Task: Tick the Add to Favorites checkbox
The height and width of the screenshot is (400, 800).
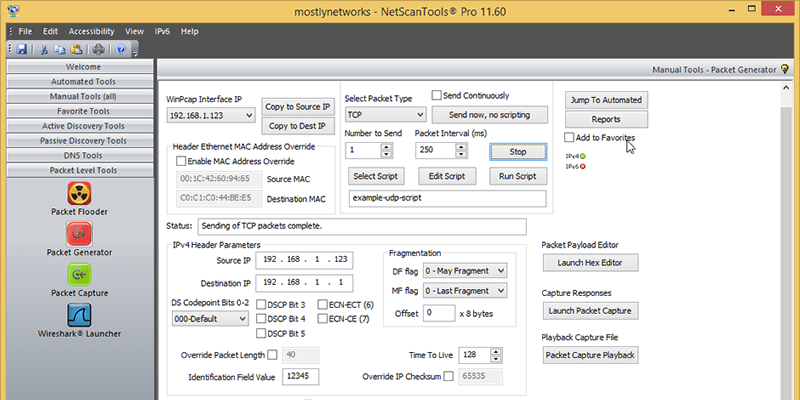Action: [569, 137]
